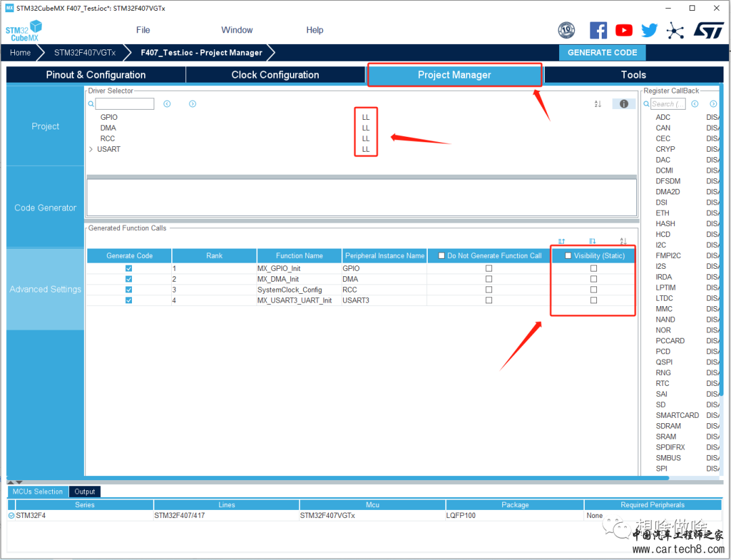This screenshot has width=731, height=560.
Task: Show Driver Selector info panel
Action: coord(624,104)
